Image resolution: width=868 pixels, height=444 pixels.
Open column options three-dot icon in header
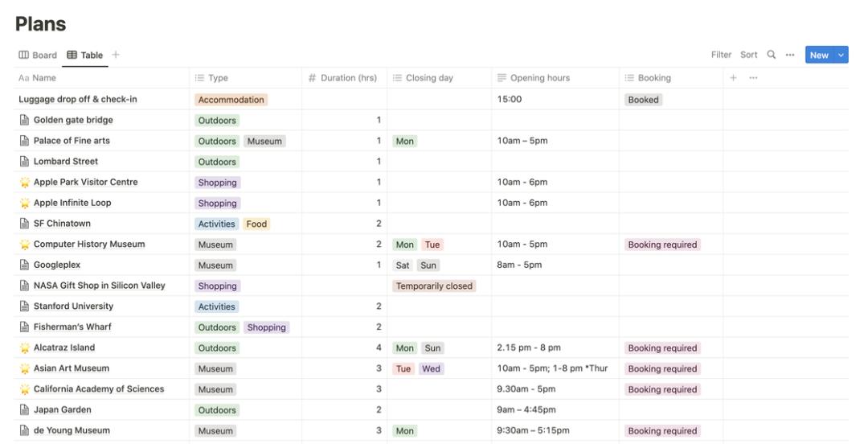pyautogui.click(x=753, y=78)
